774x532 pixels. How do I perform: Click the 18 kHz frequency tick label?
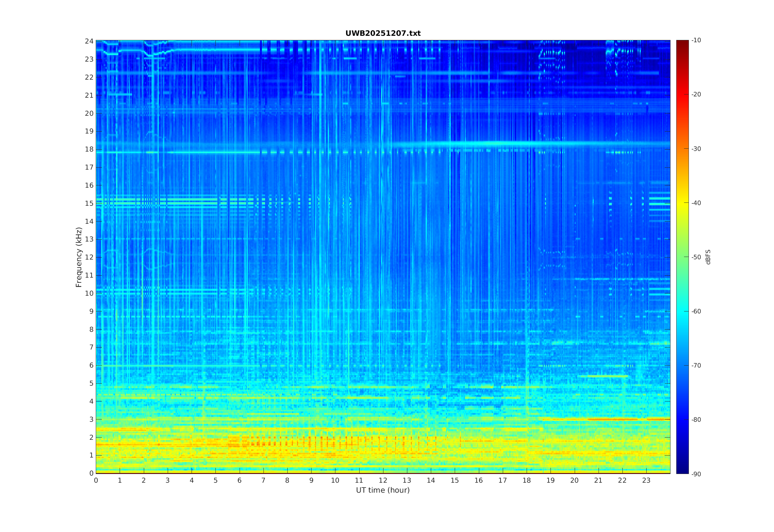tap(89, 149)
